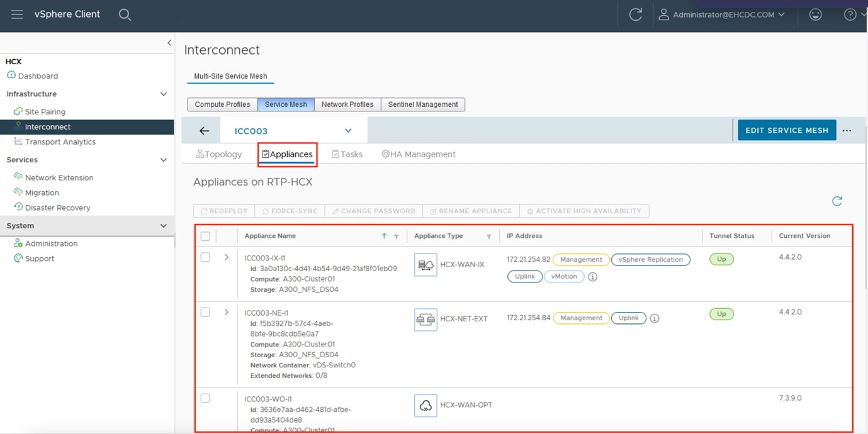Open the help question mark icon
This screenshot has height=434, width=868.
[850, 14]
